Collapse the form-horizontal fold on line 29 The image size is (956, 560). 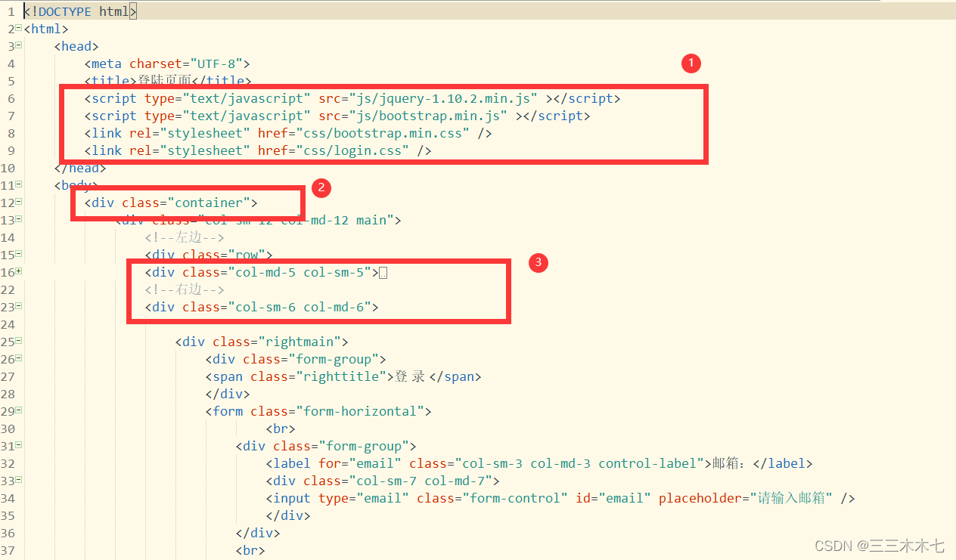18,411
